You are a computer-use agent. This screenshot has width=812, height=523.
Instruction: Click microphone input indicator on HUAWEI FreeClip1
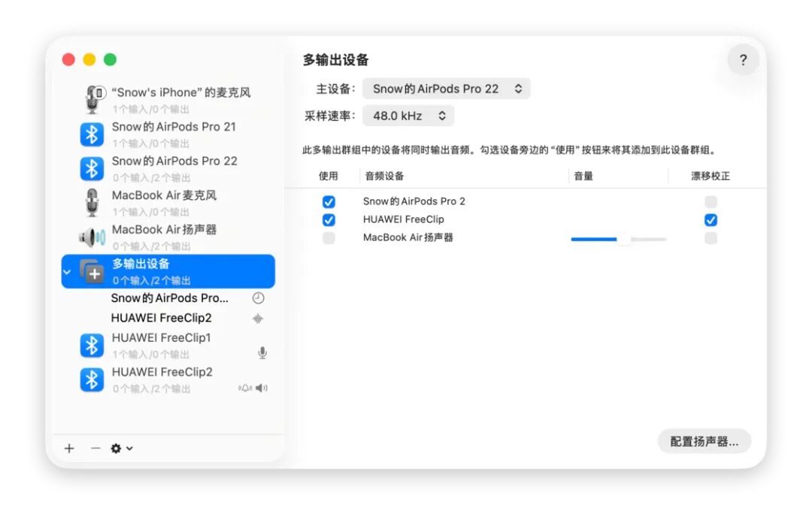click(x=262, y=352)
